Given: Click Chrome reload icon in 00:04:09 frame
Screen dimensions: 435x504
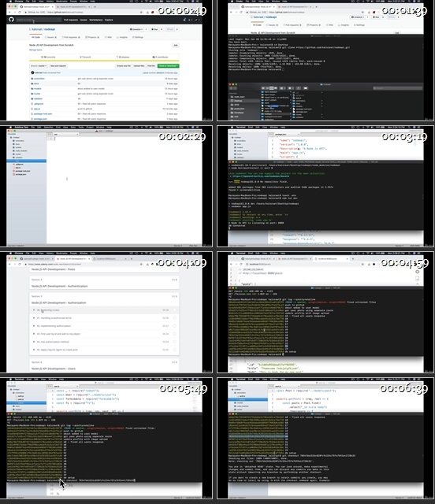Looking at the screenshot, I should point(20,265).
